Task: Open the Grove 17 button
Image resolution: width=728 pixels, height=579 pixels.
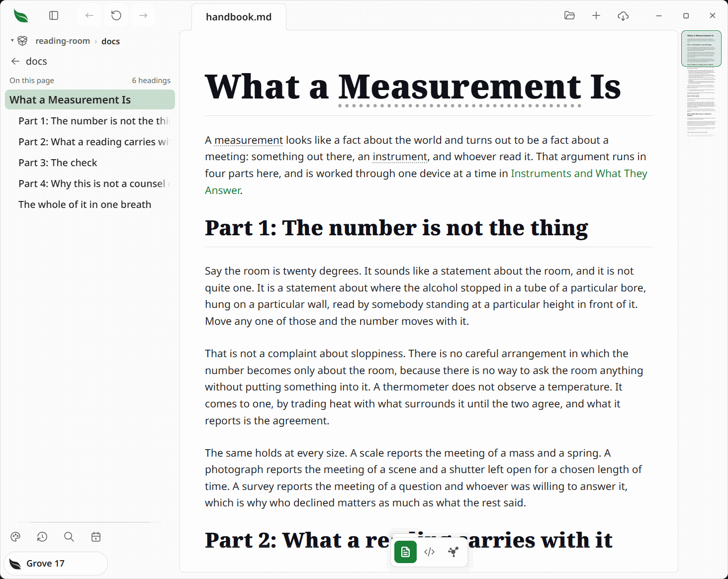Action: [x=56, y=564]
